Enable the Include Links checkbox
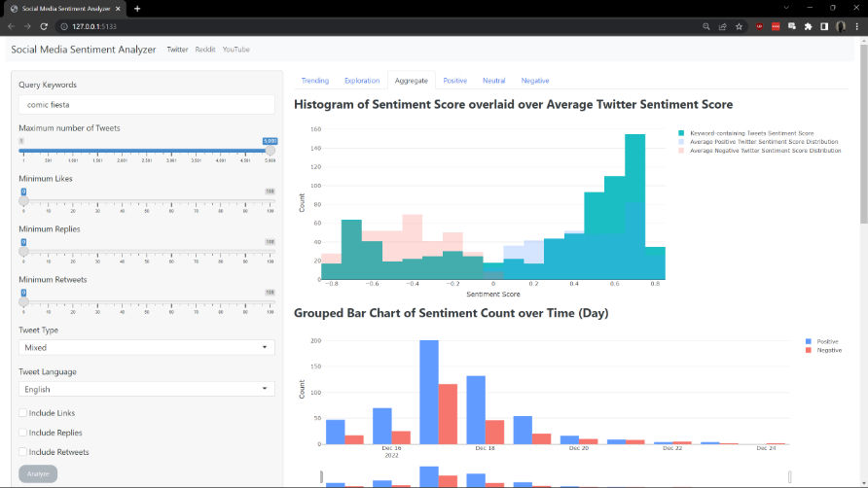This screenshot has width=868, height=488. 23,413
